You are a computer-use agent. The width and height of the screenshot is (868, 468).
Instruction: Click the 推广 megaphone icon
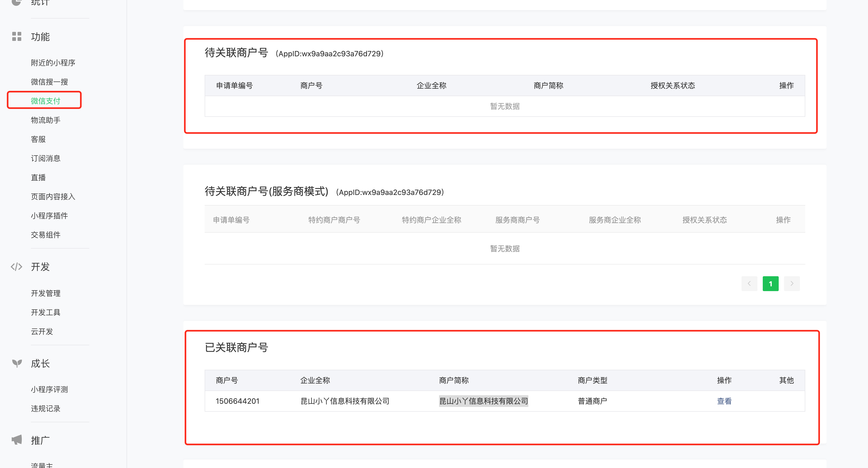[17, 440]
